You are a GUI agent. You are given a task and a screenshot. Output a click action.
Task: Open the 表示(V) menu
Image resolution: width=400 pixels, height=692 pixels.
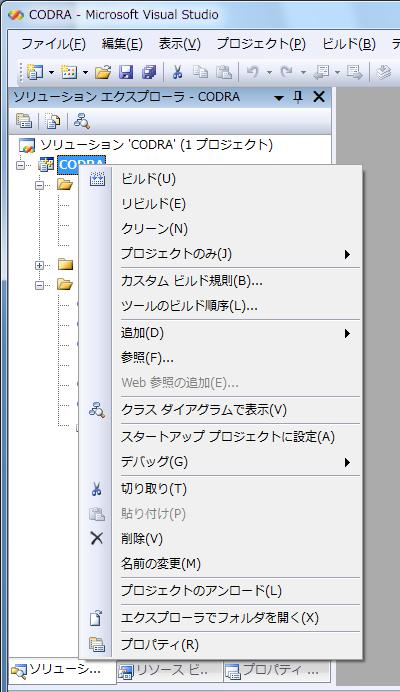tap(180, 44)
